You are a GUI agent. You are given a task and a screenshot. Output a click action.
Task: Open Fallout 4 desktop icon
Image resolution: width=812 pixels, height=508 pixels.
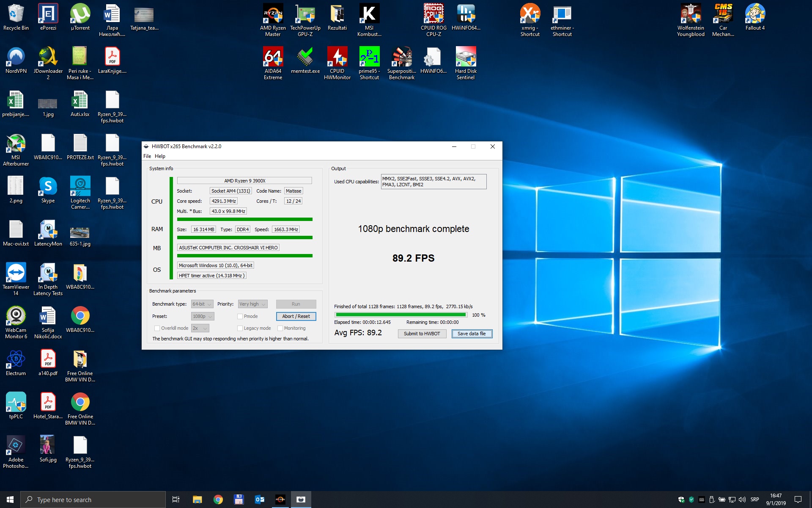(x=755, y=17)
